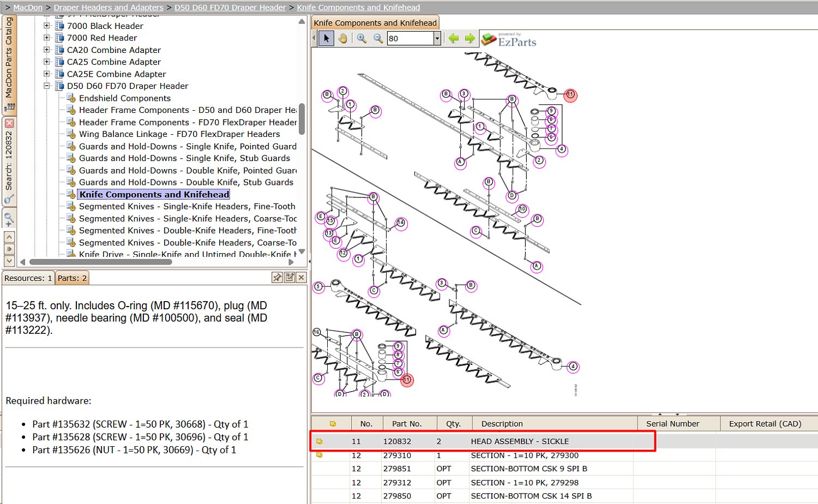Image resolution: width=818 pixels, height=504 pixels.
Task: Select part 279310 SECTION row
Action: tap(564, 455)
